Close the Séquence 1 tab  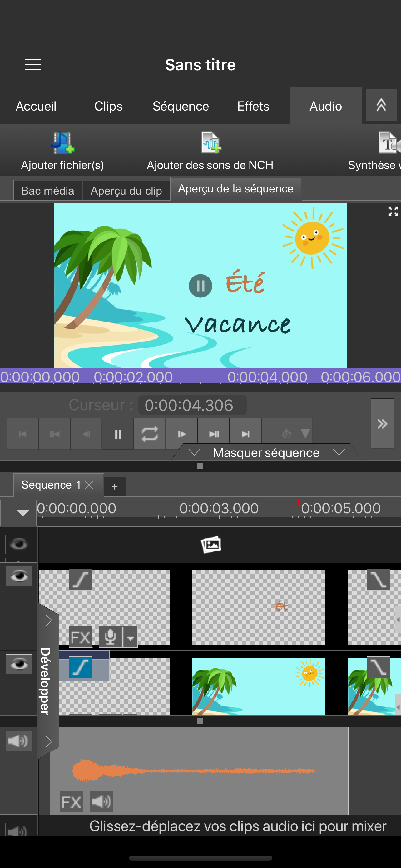tap(89, 485)
